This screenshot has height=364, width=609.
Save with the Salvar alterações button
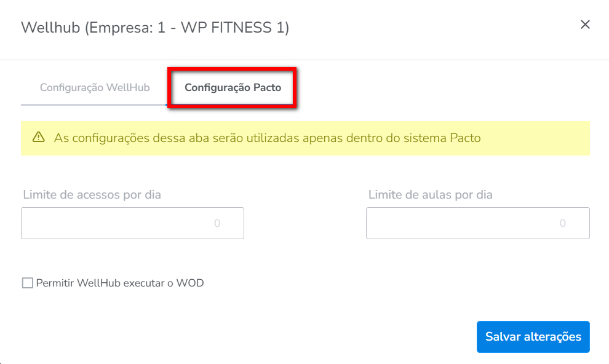pos(533,337)
